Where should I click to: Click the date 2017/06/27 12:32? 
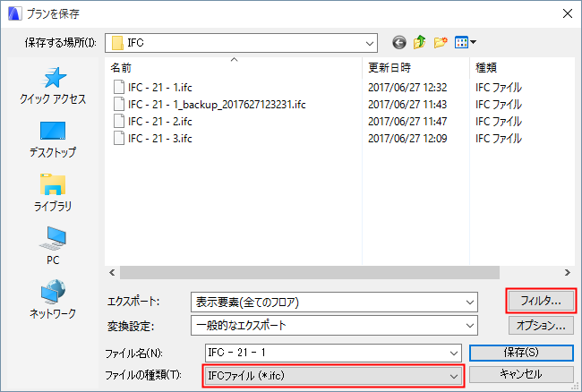click(x=407, y=88)
